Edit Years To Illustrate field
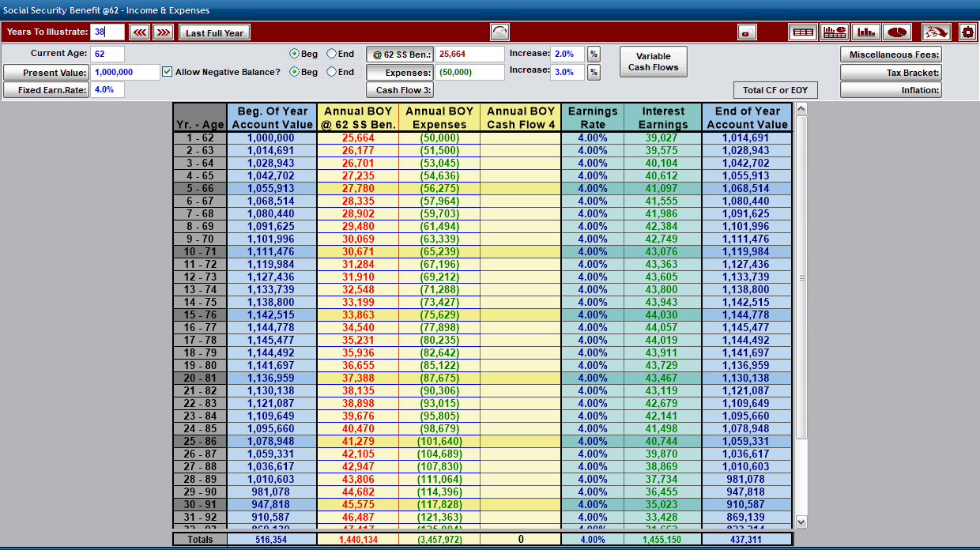 point(107,32)
